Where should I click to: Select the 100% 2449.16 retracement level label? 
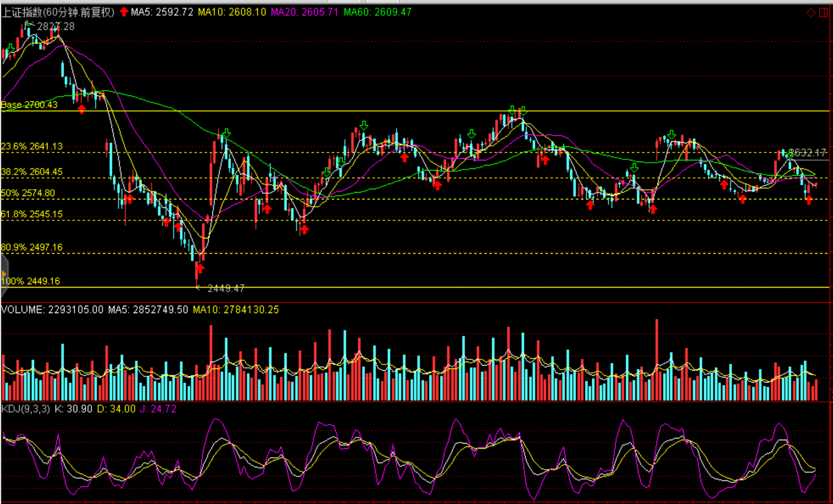click(31, 281)
